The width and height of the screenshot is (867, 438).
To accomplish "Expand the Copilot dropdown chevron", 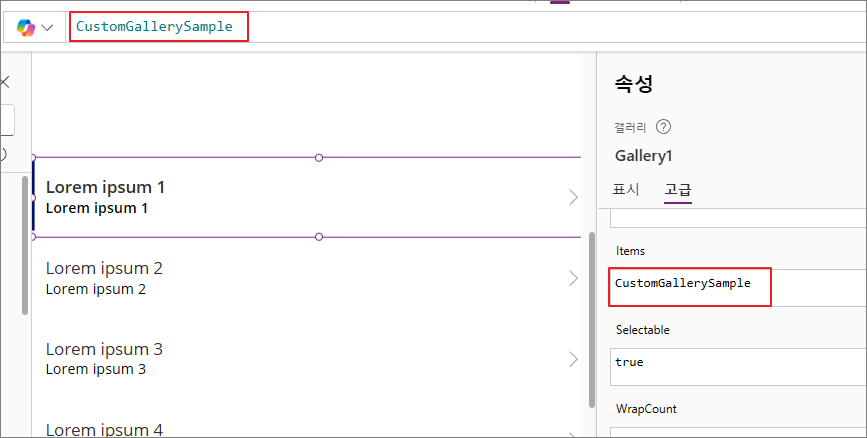I will click(x=48, y=27).
